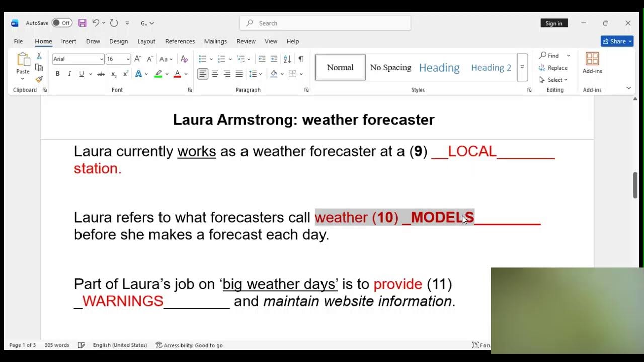This screenshot has width=644, height=362.
Task: Click the Redo icon
Action: click(x=114, y=23)
